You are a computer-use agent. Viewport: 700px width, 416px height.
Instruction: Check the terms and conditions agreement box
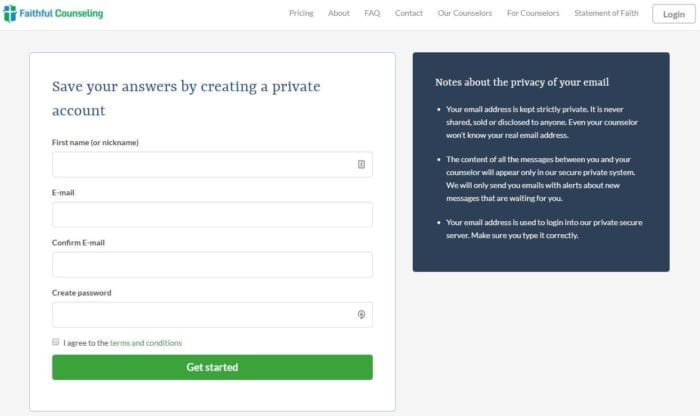pyautogui.click(x=55, y=342)
